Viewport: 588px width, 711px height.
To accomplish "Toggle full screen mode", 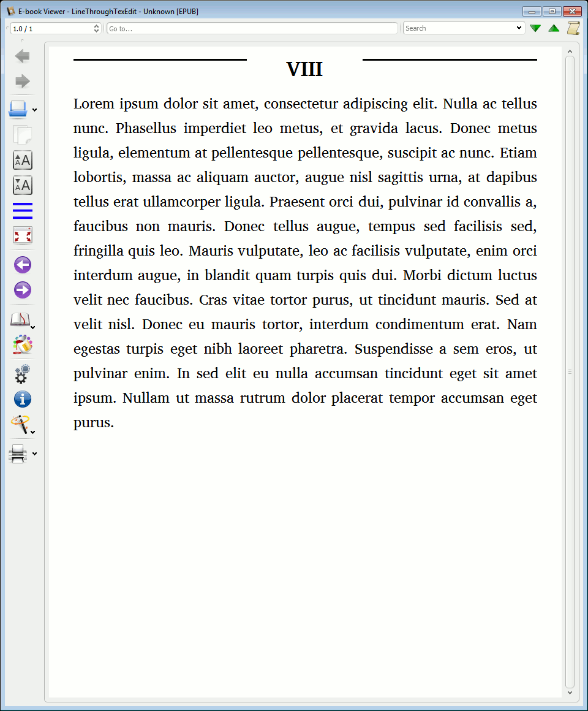I will [22, 236].
